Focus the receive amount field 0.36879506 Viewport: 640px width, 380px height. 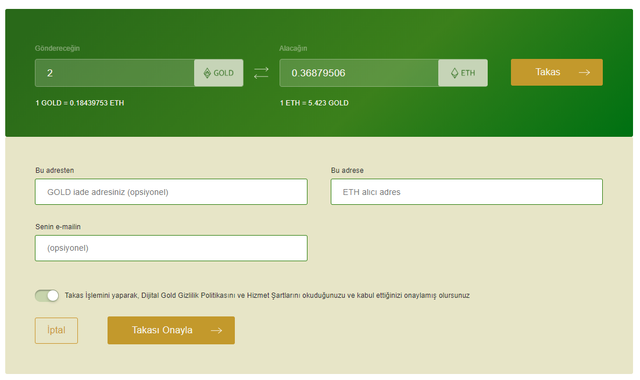(x=359, y=73)
